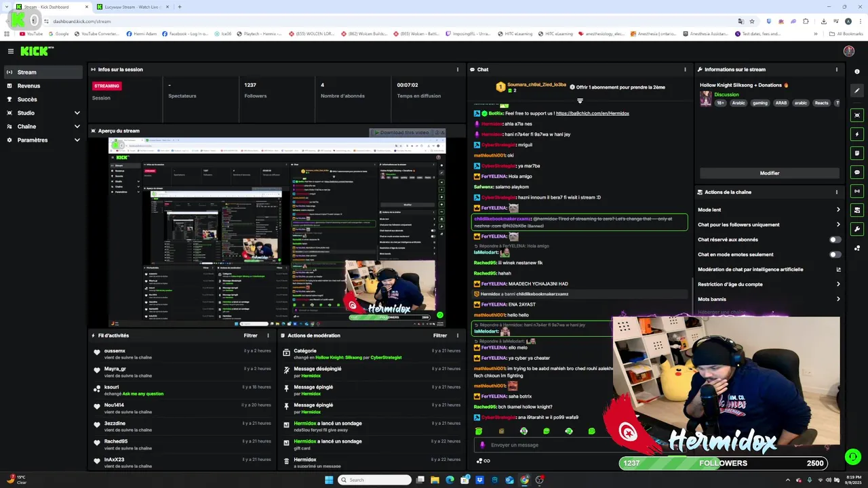Screen dimensions: 868x488
Task: Open three-dot menu in Fil d'activités panel
Action: tap(268, 335)
